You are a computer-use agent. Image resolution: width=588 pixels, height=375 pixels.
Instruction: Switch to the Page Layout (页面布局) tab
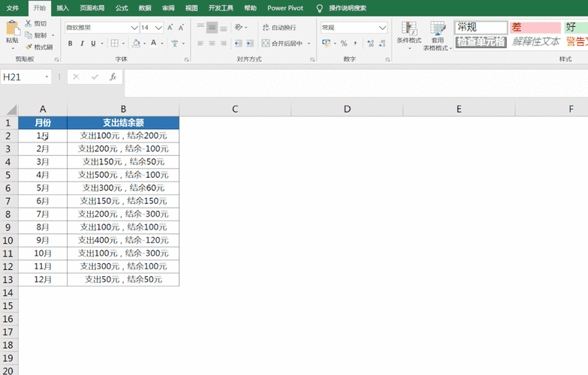92,7
